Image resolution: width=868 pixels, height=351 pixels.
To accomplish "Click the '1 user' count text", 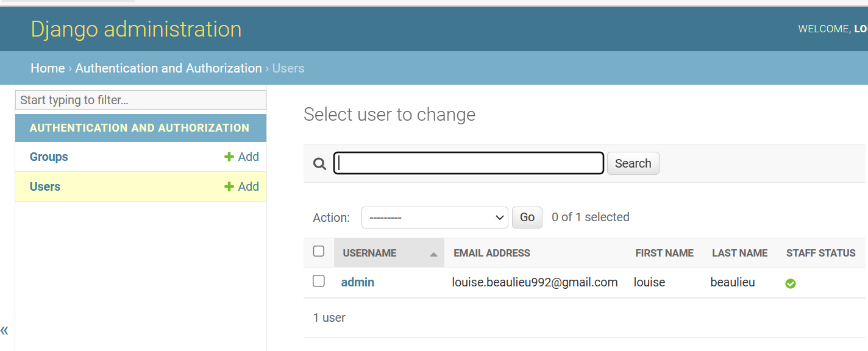I will (x=329, y=317).
